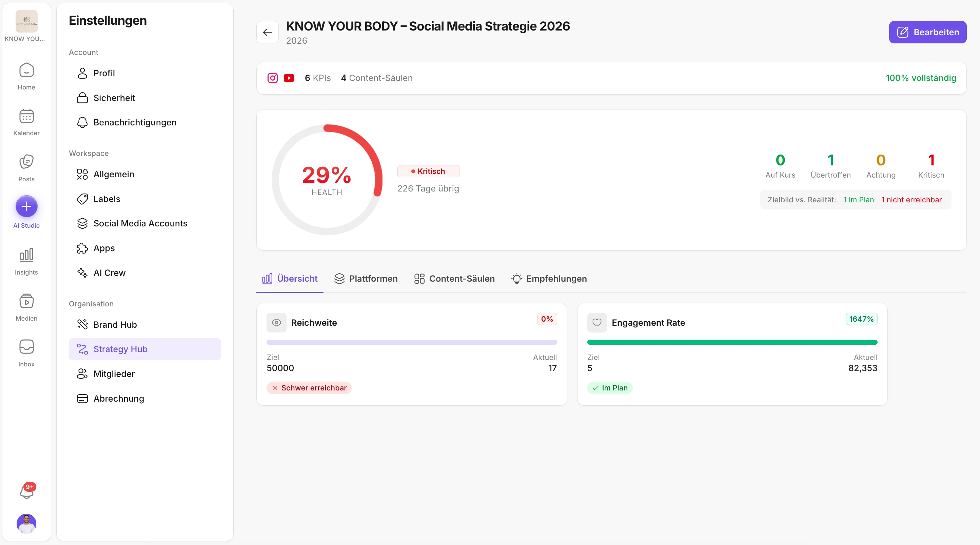Click the Reichweite progress bar

[x=412, y=342]
